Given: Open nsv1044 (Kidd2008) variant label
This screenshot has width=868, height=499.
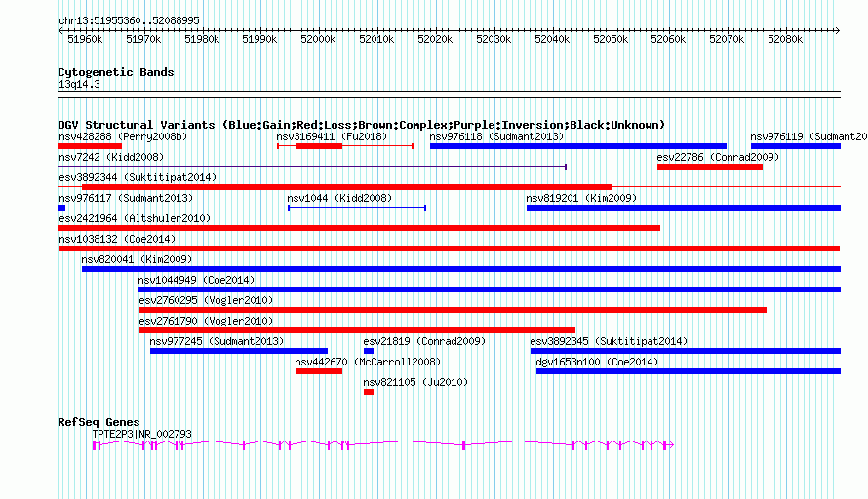Looking at the screenshot, I should point(339,198).
